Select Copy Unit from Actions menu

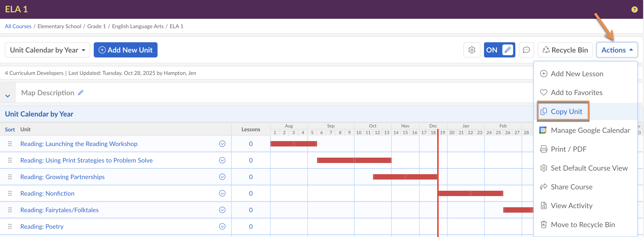(x=566, y=111)
